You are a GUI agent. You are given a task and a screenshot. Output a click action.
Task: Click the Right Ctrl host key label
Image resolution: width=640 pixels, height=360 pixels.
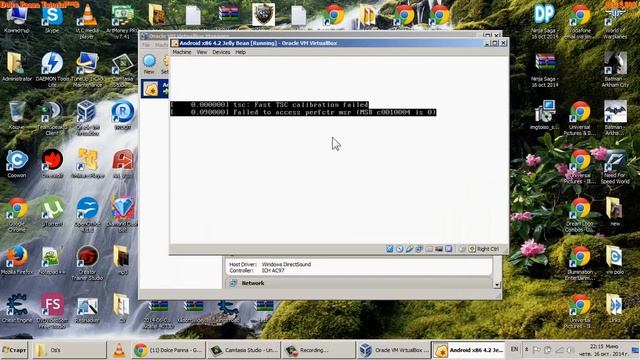click(x=488, y=249)
